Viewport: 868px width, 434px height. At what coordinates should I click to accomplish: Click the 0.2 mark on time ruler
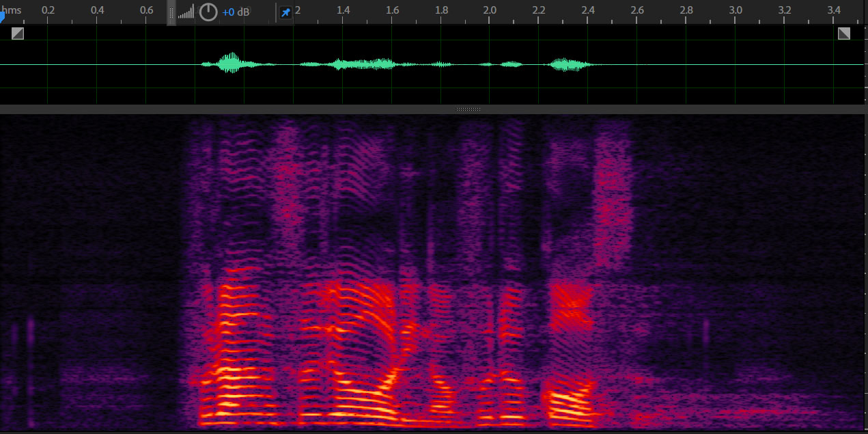tap(48, 10)
